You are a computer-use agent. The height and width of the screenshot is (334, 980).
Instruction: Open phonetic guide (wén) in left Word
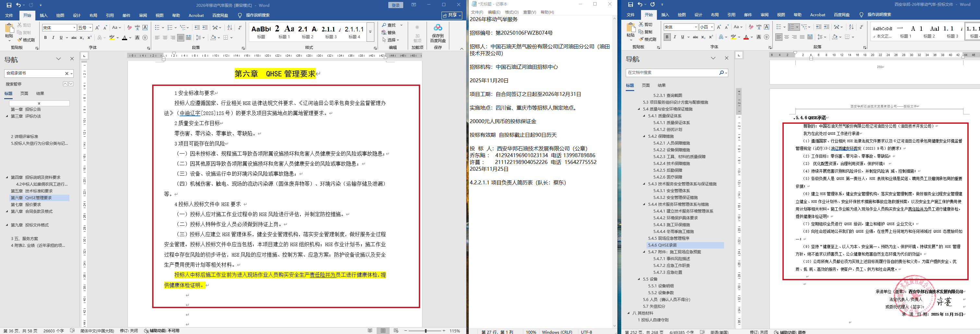click(x=137, y=28)
